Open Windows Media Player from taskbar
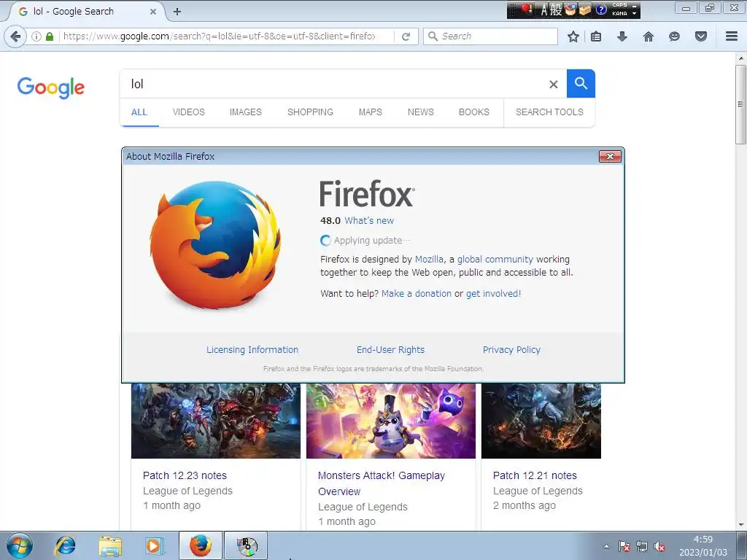Screen dimensions: 747x560 (155, 546)
